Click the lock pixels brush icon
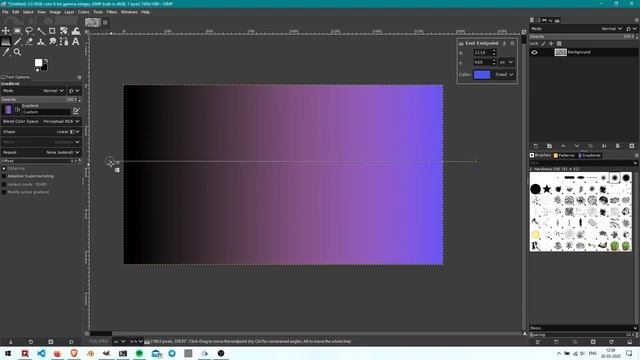The width and height of the screenshot is (640, 360). [543, 44]
